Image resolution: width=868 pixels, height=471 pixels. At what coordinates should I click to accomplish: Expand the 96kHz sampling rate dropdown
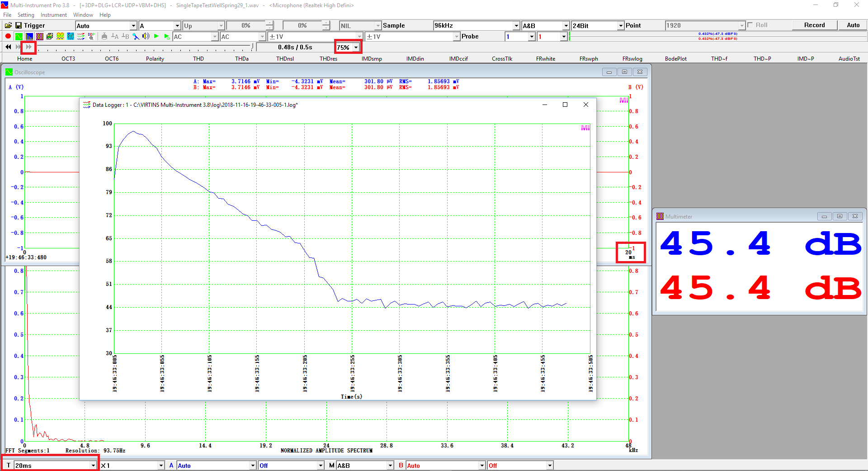[516, 26]
